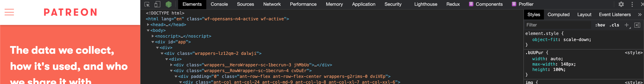Toggle the :hov element state panel
This screenshot has height=84, width=644.
pyautogui.click(x=600, y=25)
